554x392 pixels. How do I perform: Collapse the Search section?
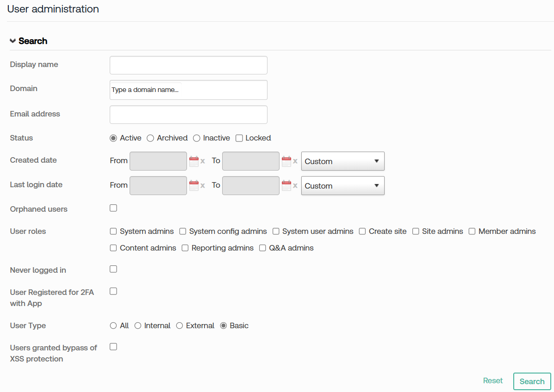[13, 41]
